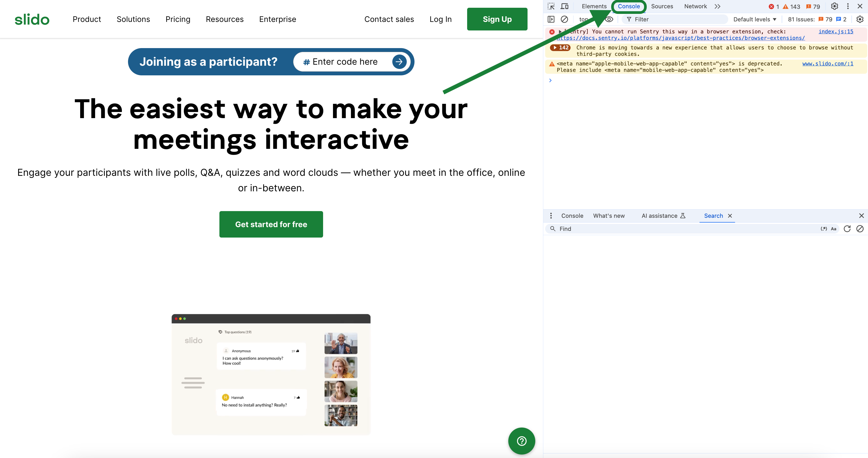
Task: Clear the search results
Action: [860, 229]
